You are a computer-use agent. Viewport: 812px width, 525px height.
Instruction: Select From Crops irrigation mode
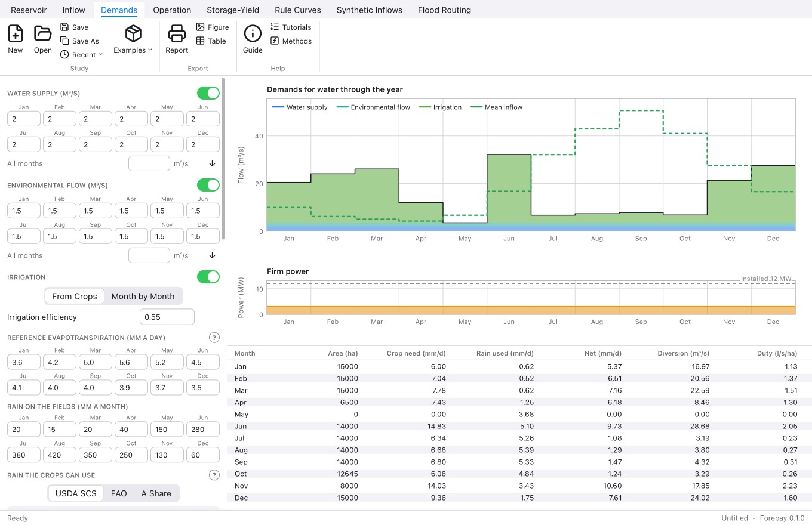click(75, 297)
